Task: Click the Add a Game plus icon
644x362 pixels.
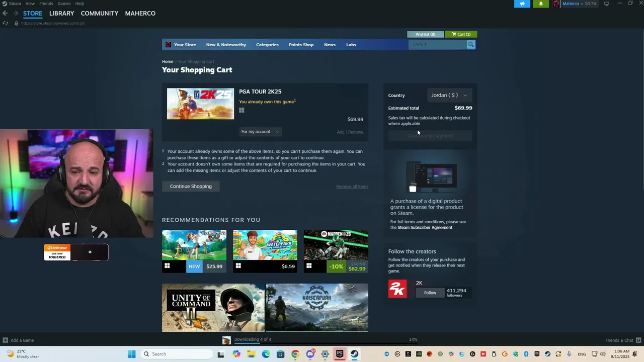Action: pyautogui.click(x=5, y=340)
